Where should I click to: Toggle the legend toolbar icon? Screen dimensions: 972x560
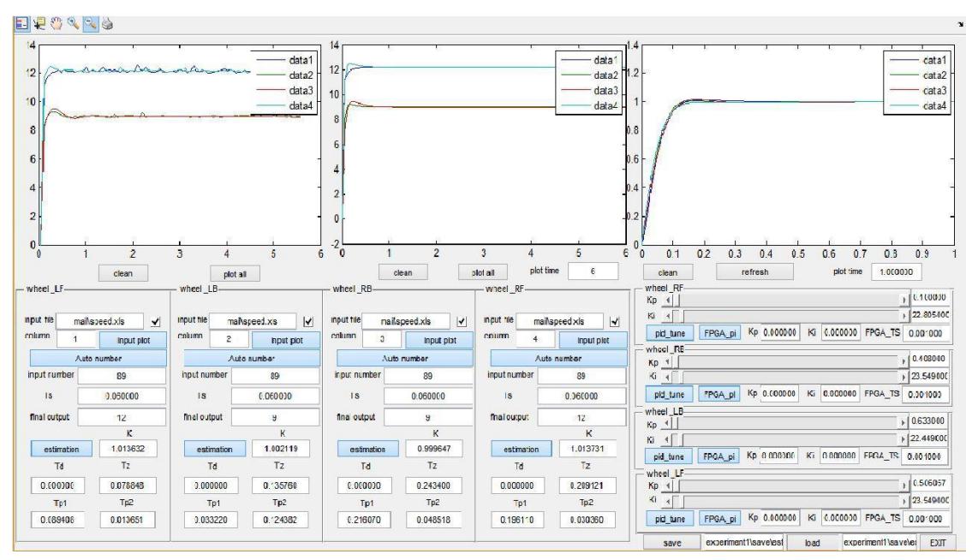pyautogui.click(x=21, y=24)
